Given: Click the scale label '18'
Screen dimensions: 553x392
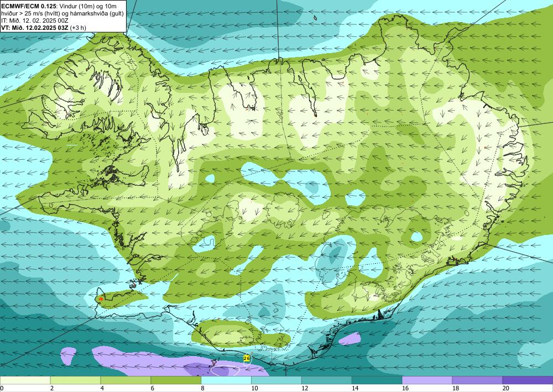Looking at the screenshot, I should pyautogui.click(x=455, y=388).
